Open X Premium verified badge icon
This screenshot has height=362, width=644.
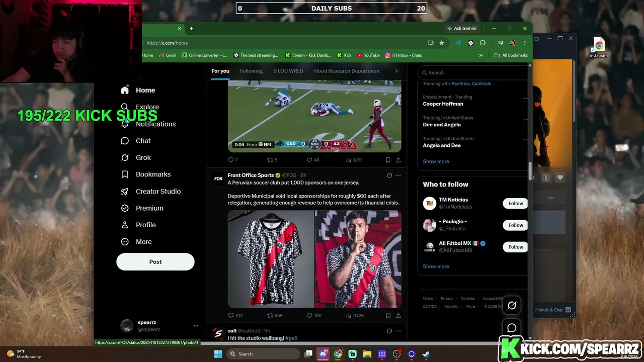click(x=125, y=208)
